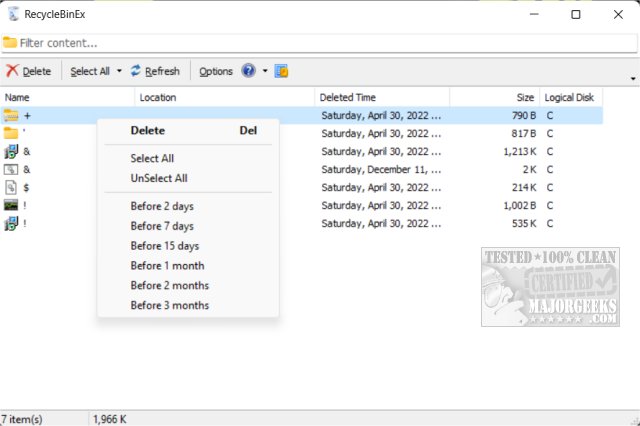This screenshot has width=640, height=426.
Task: Click the 214 K size cell
Action: click(524, 188)
